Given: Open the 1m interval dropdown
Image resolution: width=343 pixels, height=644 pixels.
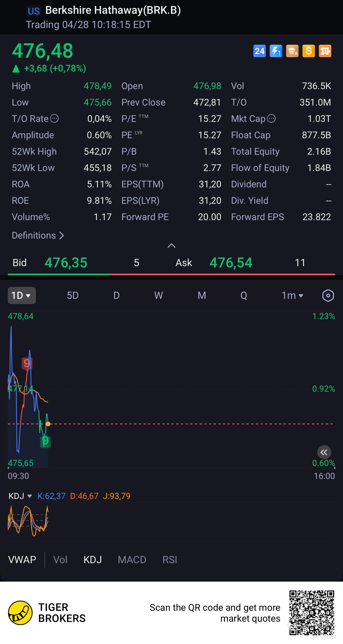Looking at the screenshot, I should (x=293, y=295).
